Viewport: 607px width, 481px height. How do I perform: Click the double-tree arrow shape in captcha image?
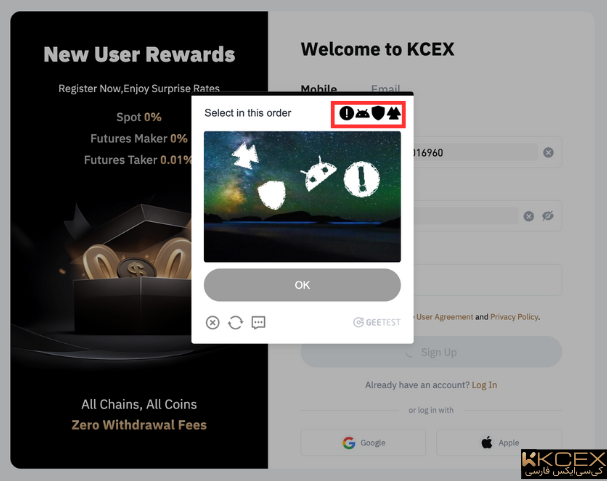[245, 156]
